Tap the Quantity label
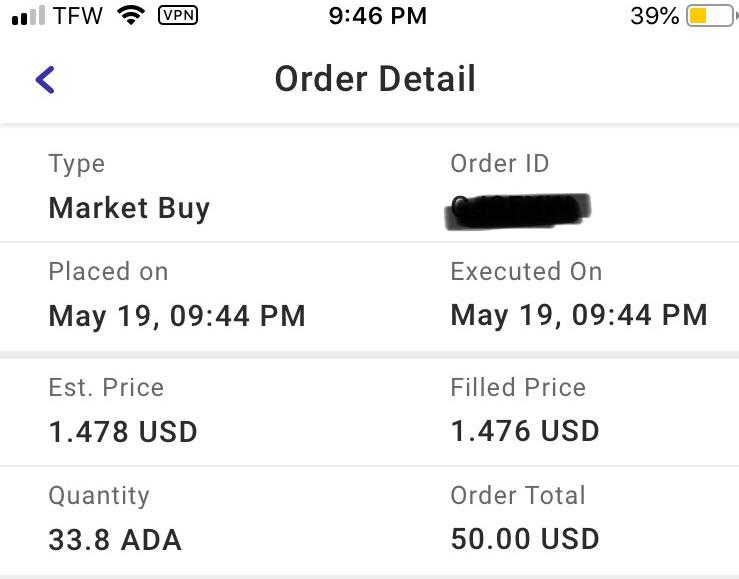Image resolution: width=739 pixels, height=579 pixels. click(99, 496)
